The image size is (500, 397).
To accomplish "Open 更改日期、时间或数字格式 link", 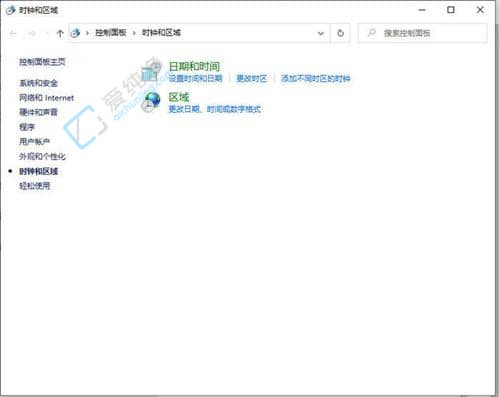I will coord(214,109).
